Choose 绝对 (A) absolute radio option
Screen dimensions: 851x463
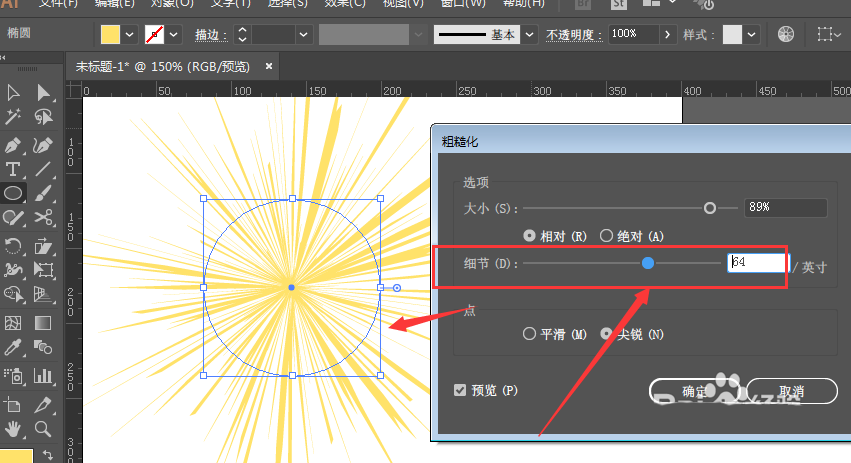pyautogui.click(x=606, y=236)
